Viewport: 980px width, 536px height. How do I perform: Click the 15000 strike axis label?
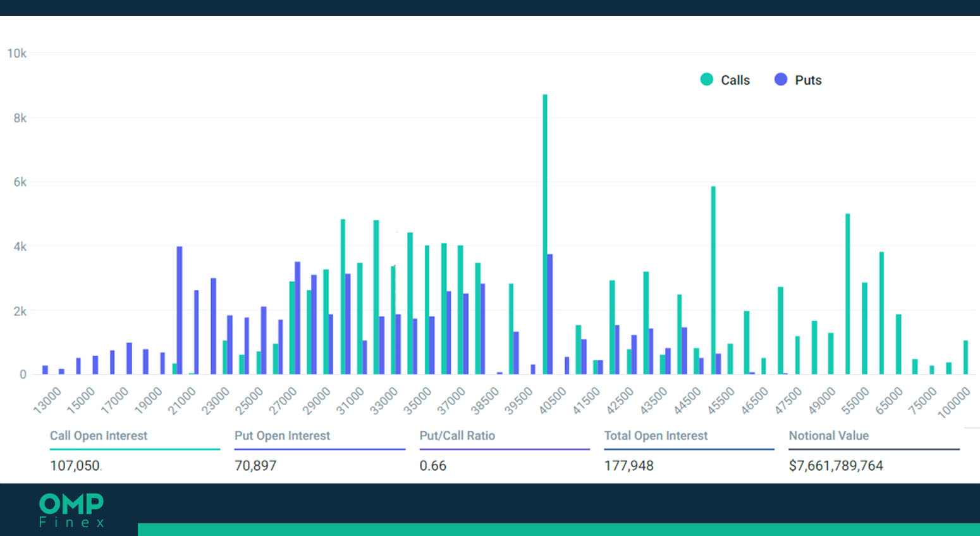point(81,401)
